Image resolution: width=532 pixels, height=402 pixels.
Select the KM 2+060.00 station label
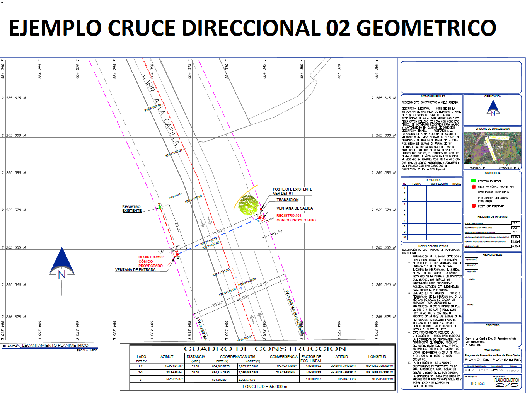[x=153, y=108]
